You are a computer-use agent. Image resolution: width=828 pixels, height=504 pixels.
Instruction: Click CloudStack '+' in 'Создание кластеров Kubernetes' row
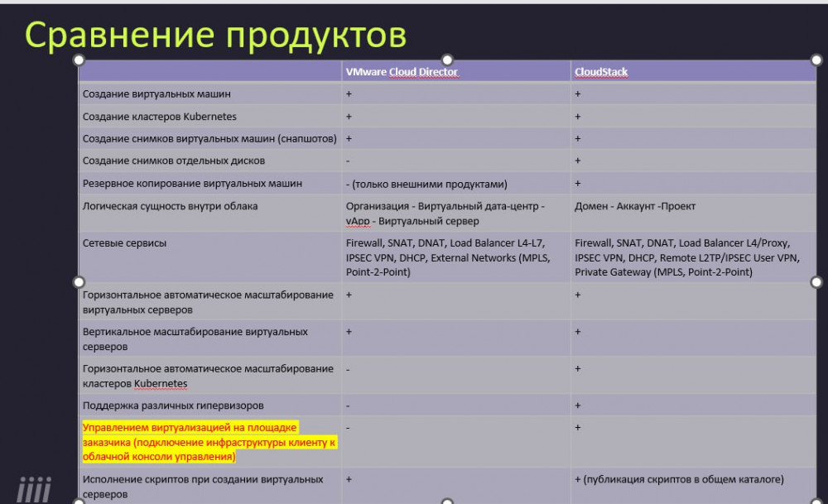[x=578, y=117]
